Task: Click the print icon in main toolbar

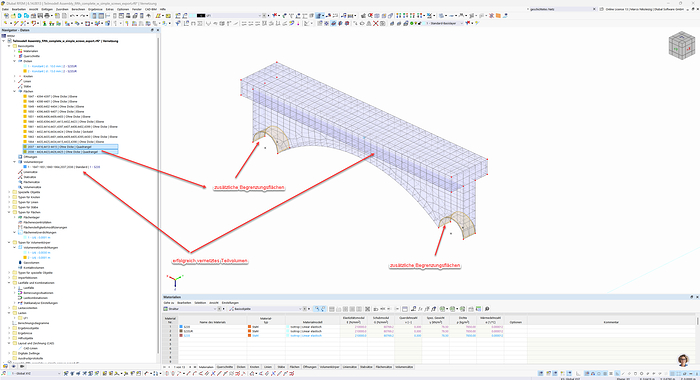Action: (x=46, y=16)
